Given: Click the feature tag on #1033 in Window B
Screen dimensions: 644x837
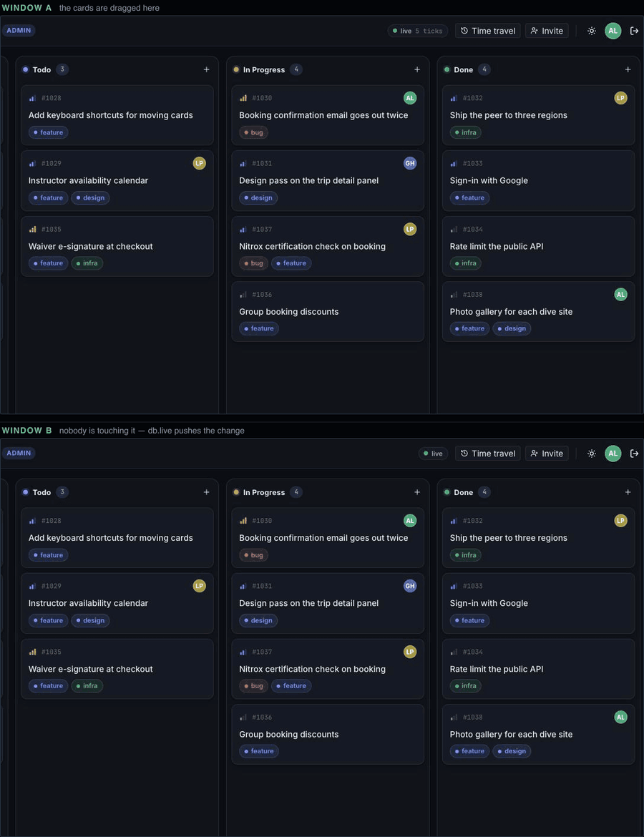Looking at the screenshot, I should pos(469,621).
